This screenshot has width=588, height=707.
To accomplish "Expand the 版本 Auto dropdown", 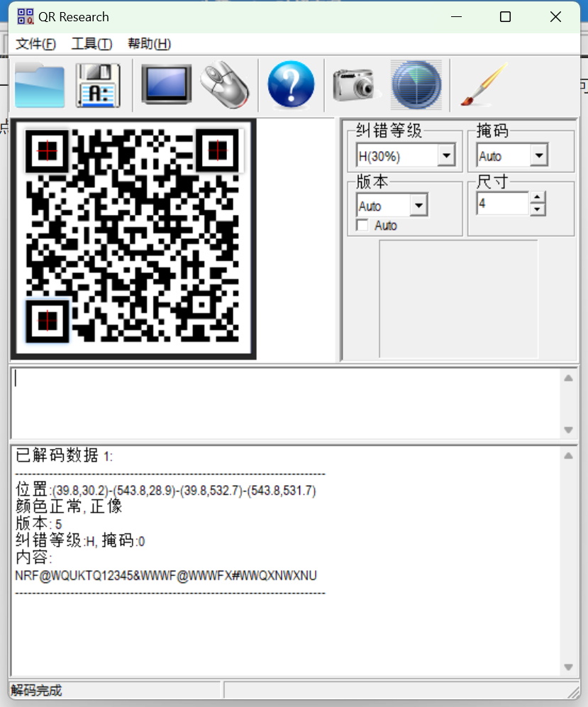I will point(418,206).
